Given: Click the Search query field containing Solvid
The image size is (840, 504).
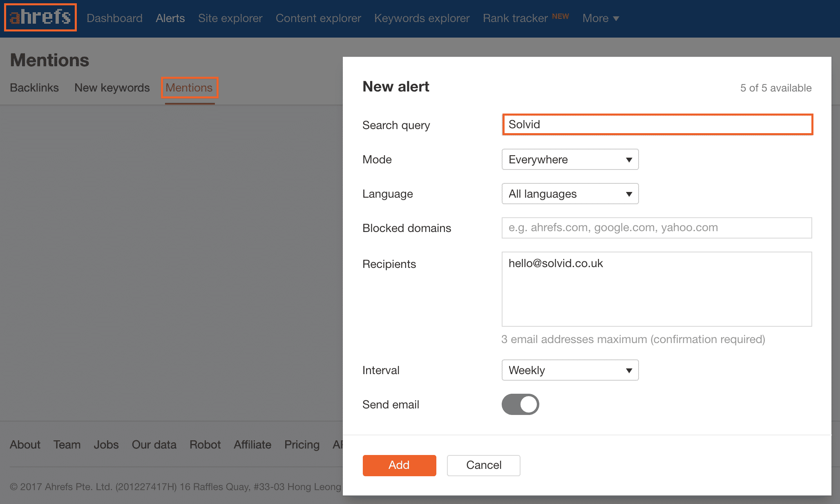Looking at the screenshot, I should click(657, 125).
